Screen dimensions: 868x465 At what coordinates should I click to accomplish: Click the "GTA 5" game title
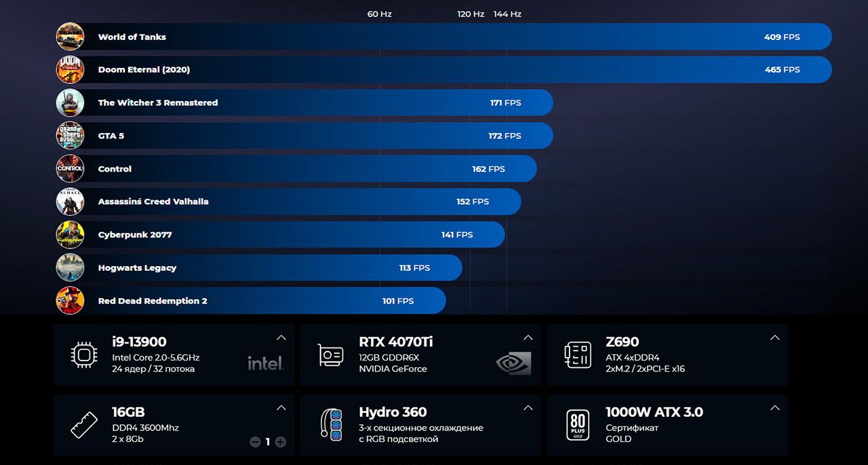pos(111,136)
